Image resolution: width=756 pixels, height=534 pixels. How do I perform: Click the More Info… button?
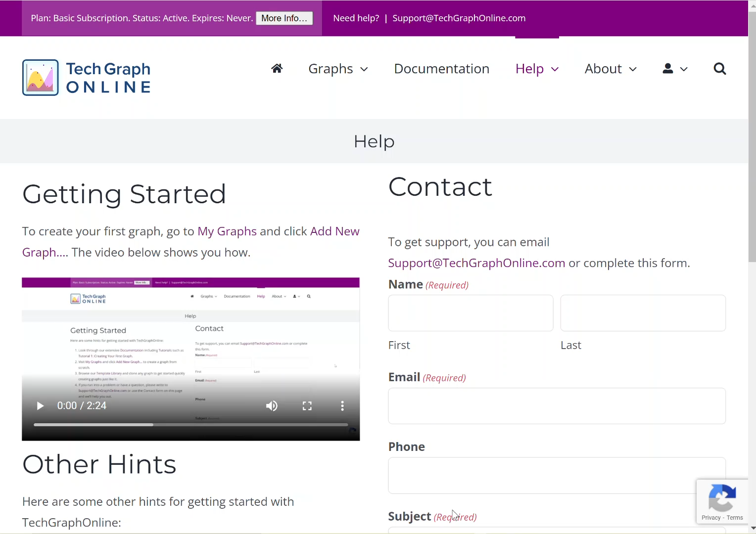pyautogui.click(x=284, y=18)
